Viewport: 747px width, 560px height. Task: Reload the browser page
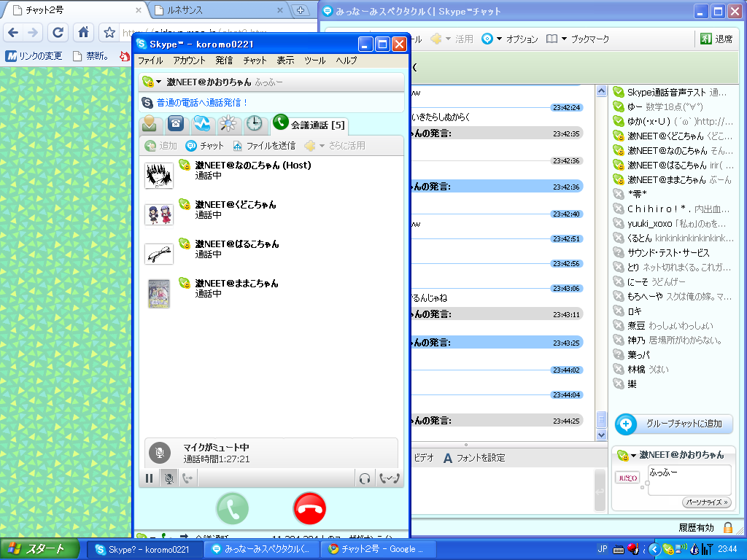(58, 32)
